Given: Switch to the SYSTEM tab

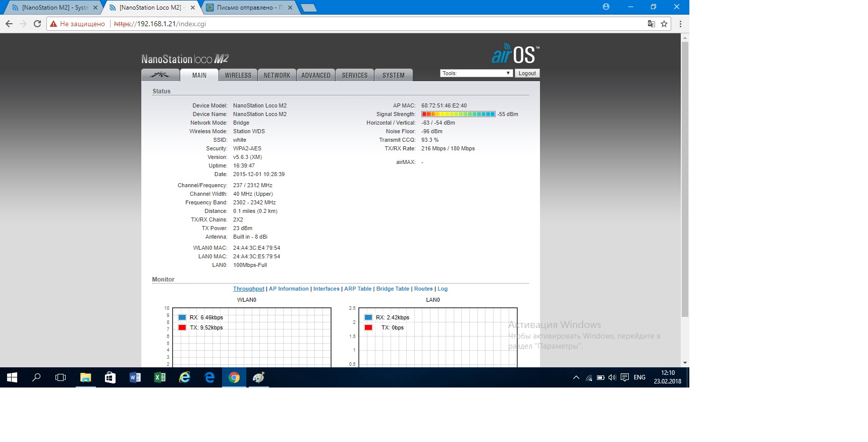Looking at the screenshot, I should (x=394, y=75).
